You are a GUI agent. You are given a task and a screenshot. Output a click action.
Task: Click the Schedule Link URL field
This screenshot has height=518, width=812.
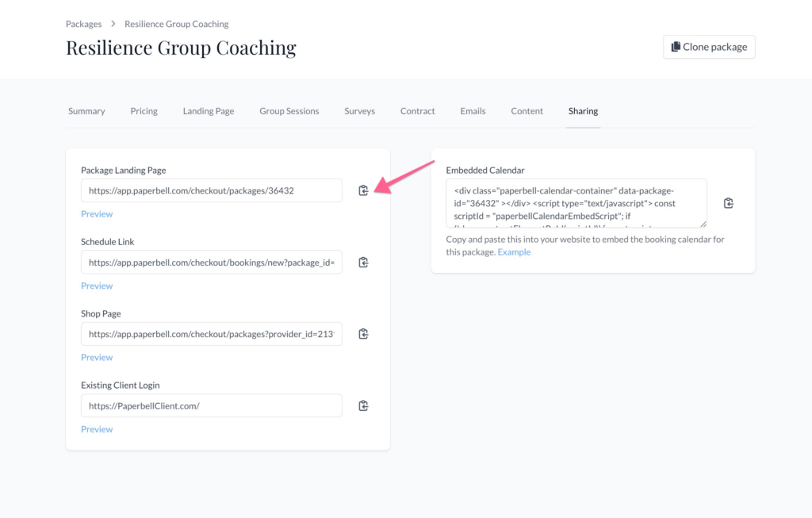pyautogui.click(x=211, y=262)
